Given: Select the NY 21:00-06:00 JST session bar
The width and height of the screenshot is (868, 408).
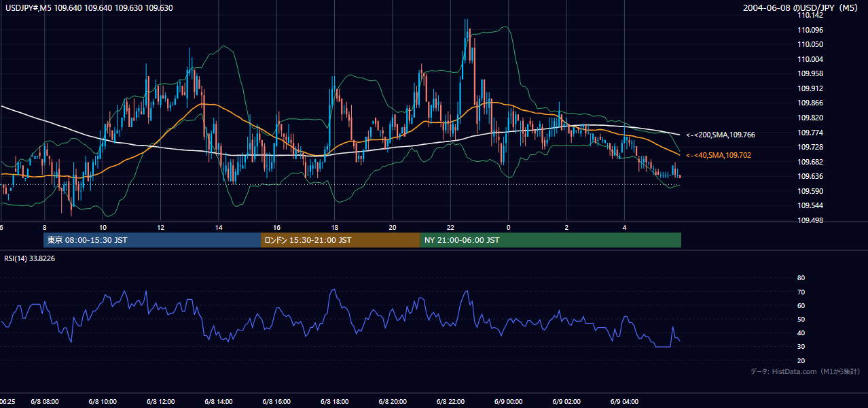Looking at the screenshot, I should tap(550, 240).
